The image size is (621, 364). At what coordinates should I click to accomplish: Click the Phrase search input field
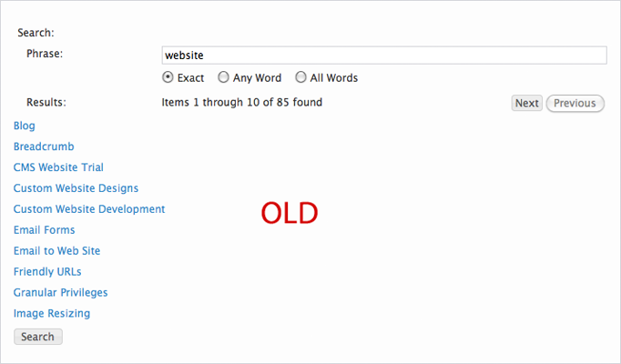point(383,56)
